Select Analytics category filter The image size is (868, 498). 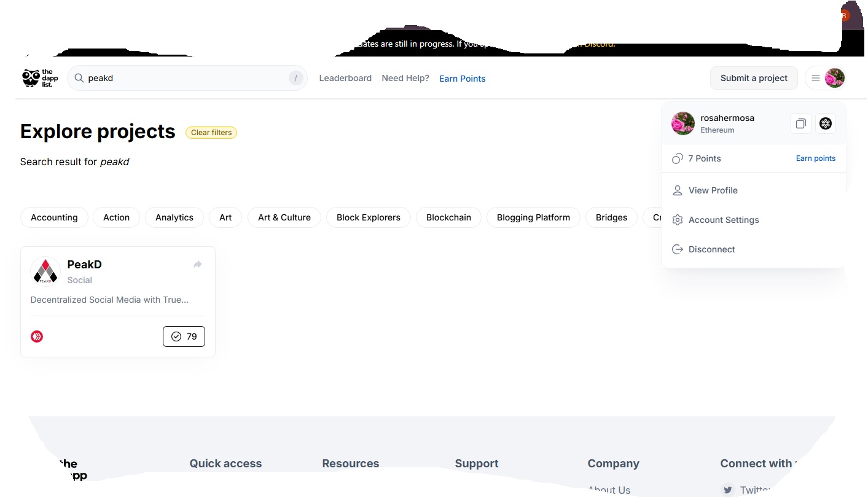pos(174,217)
